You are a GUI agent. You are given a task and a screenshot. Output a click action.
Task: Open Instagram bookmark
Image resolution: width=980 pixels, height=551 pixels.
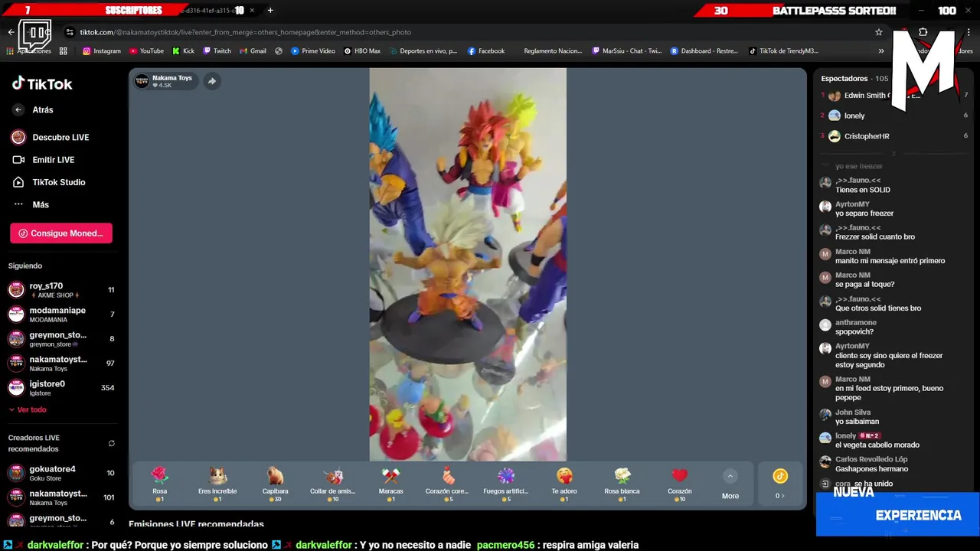click(x=102, y=51)
